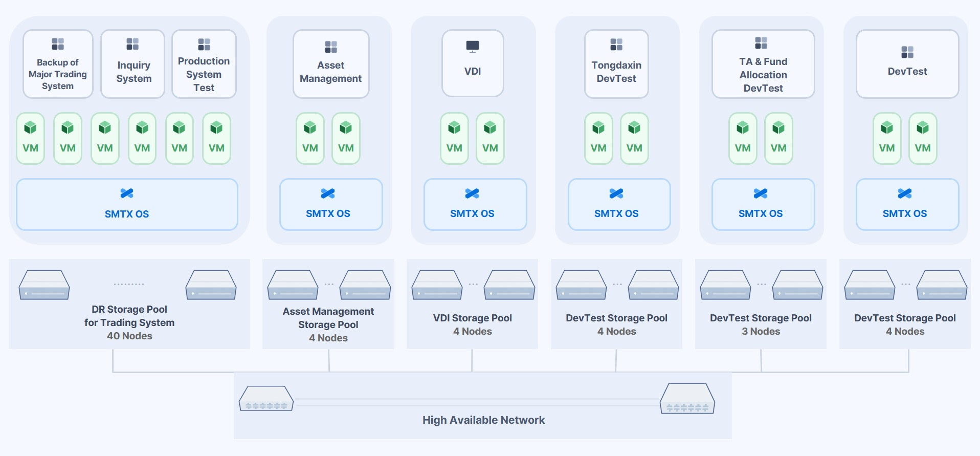980x456 pixels.
Task: Click the VDI label text
Action: (x=473, y=71)
